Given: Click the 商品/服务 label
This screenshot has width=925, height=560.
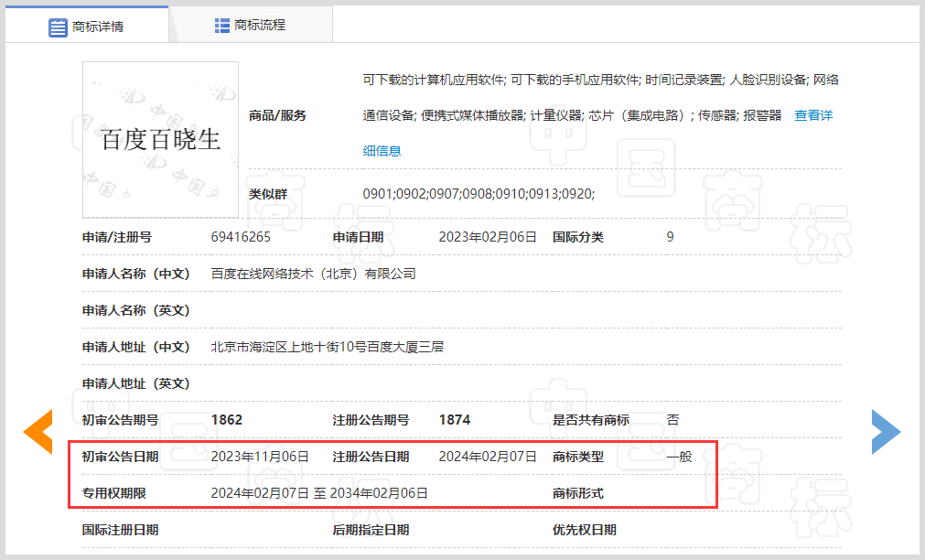Looking at the screenshot, I should click(278, 115).
